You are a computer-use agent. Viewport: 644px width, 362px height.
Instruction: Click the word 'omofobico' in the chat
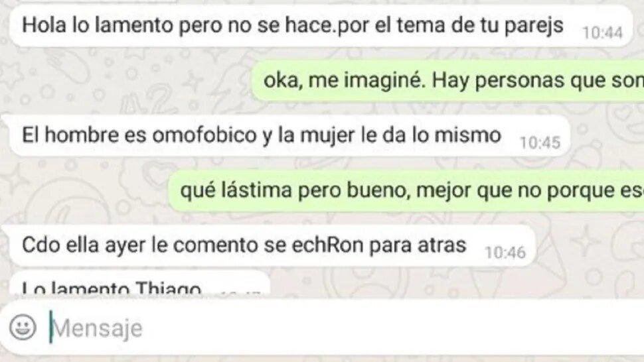point(204,135)
